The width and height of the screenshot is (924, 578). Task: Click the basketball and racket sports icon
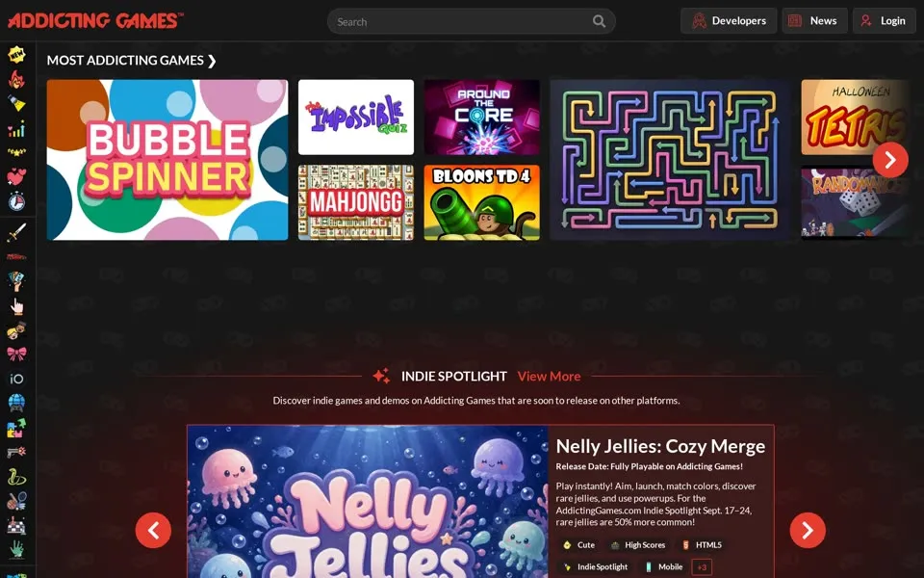pyautogui.click(x=16, y=501)
